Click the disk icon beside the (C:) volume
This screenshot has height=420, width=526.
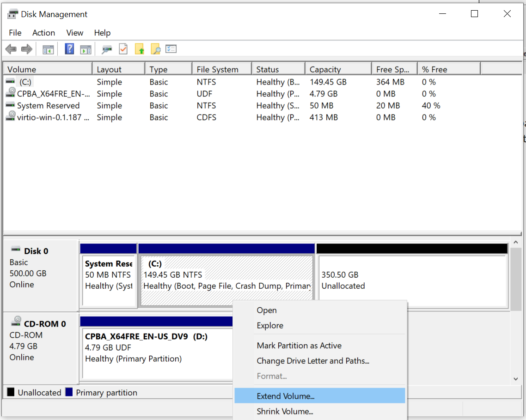10,81
